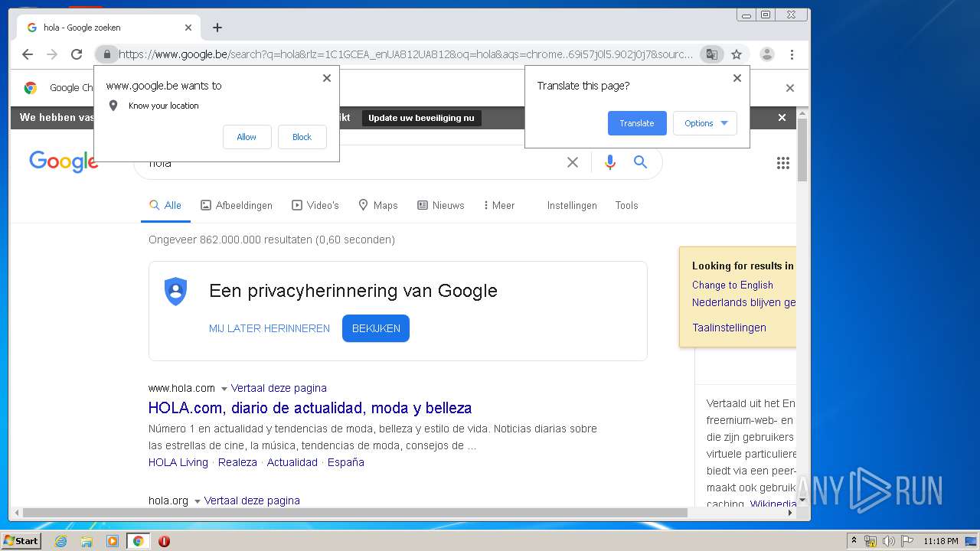Image resolution: width=980 pixels, height=551 pixels.
Task: Open search Tools
Action: [x=626, y=205]
